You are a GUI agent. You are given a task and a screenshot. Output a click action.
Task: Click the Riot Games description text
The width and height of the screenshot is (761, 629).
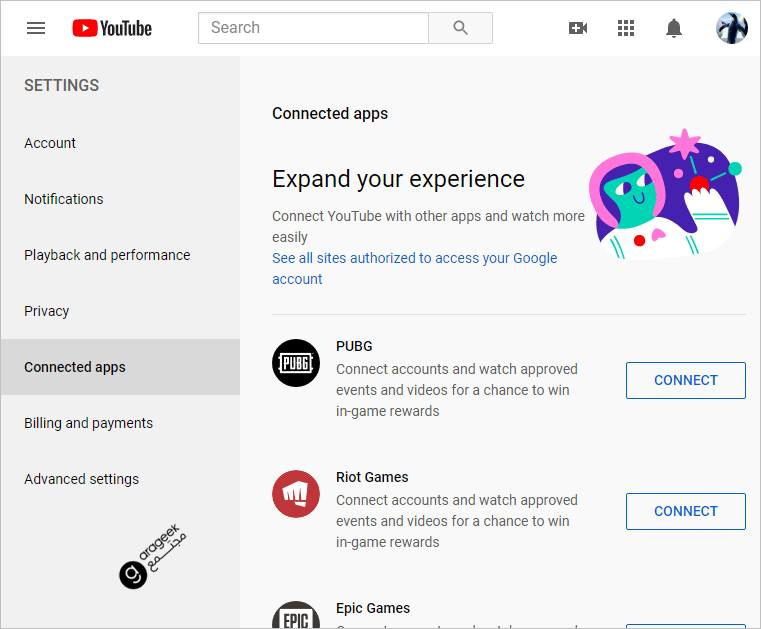click(457, 521)
